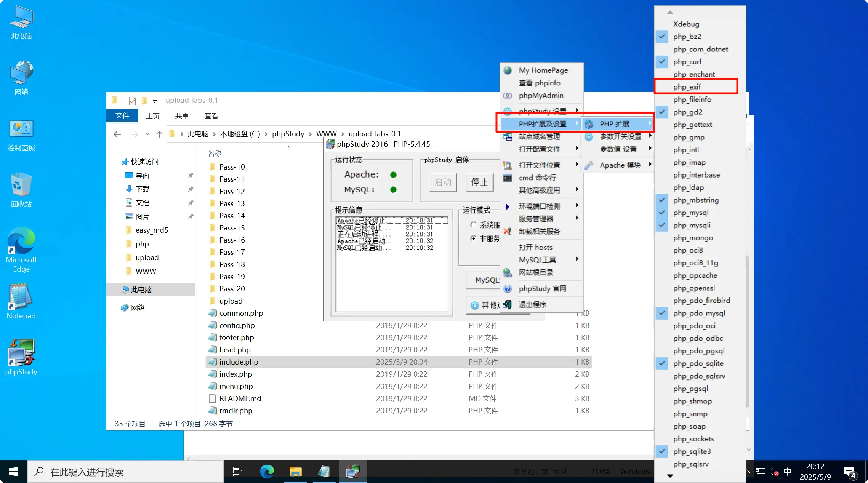This screenshot has width=868, height=483.
Task: Expand the Apache 模块 submenu
Action: [x=618, y=165]
